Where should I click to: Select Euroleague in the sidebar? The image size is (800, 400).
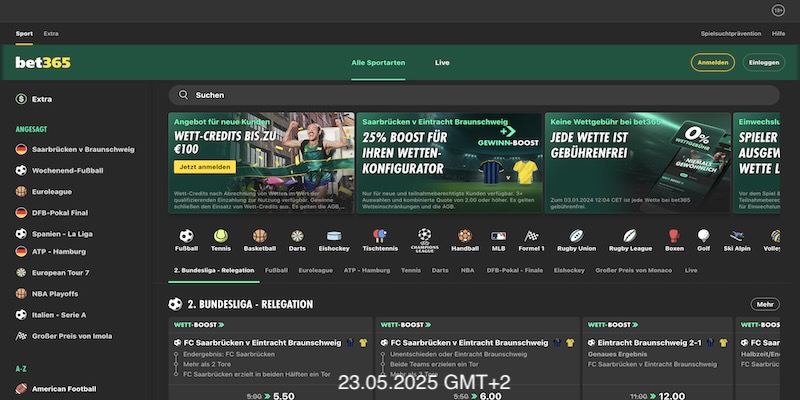coord(43,192)
